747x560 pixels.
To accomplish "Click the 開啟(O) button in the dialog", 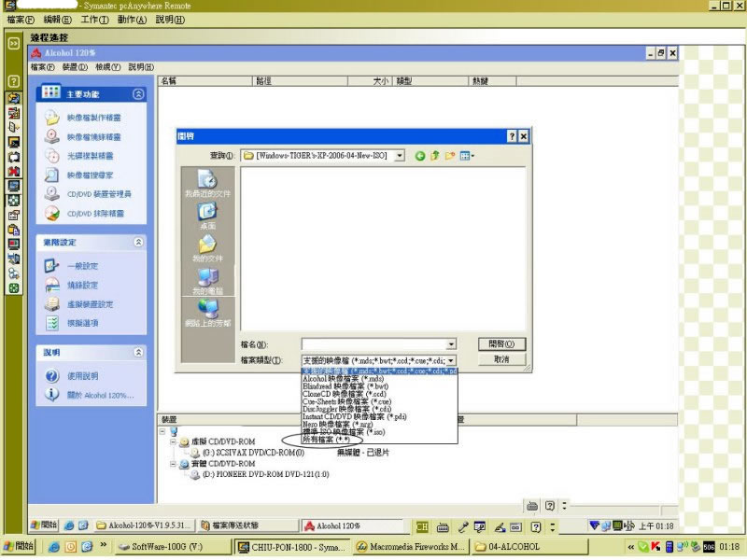I will (501, 343).
